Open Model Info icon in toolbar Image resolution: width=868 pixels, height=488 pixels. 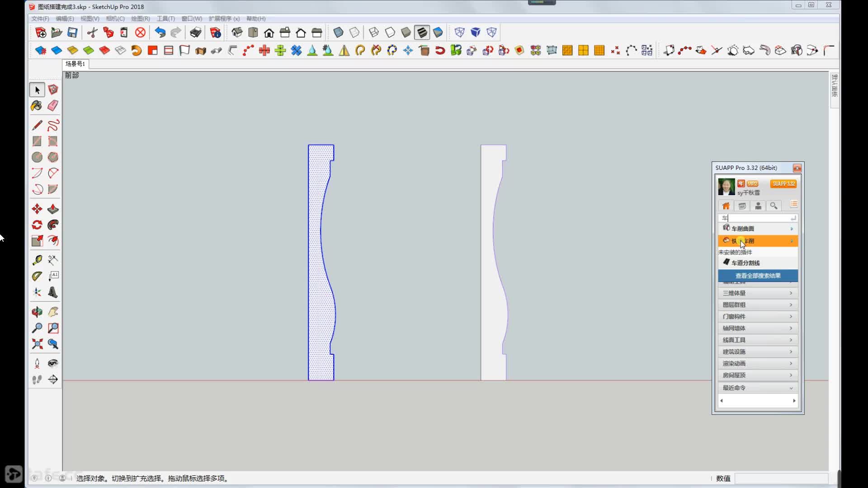point(216,33)
